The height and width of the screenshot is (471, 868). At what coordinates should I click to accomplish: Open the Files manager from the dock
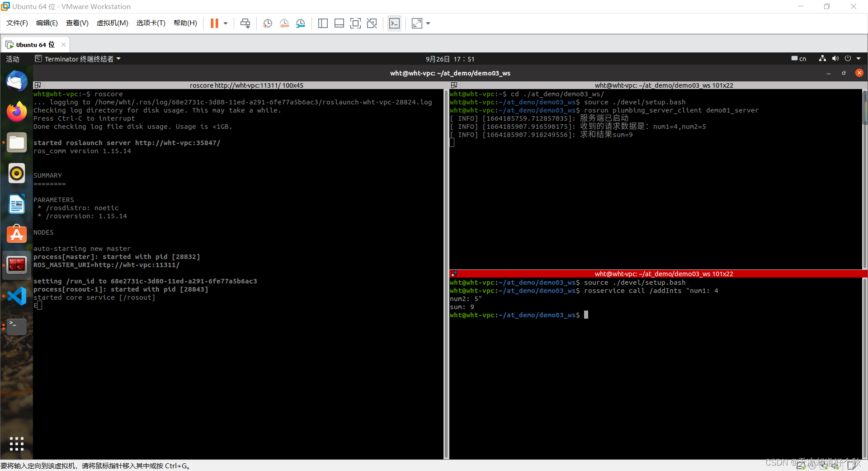point(17,142)
